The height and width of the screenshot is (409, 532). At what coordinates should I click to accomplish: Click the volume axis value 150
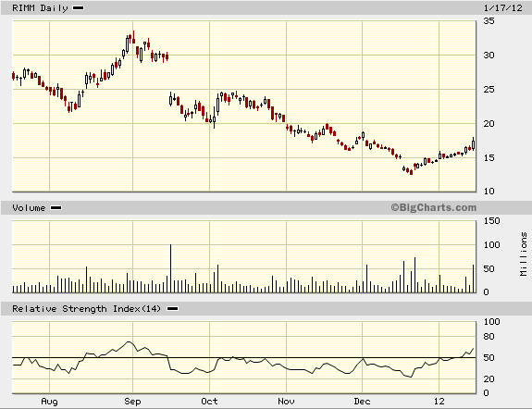(x=491, y=220)
